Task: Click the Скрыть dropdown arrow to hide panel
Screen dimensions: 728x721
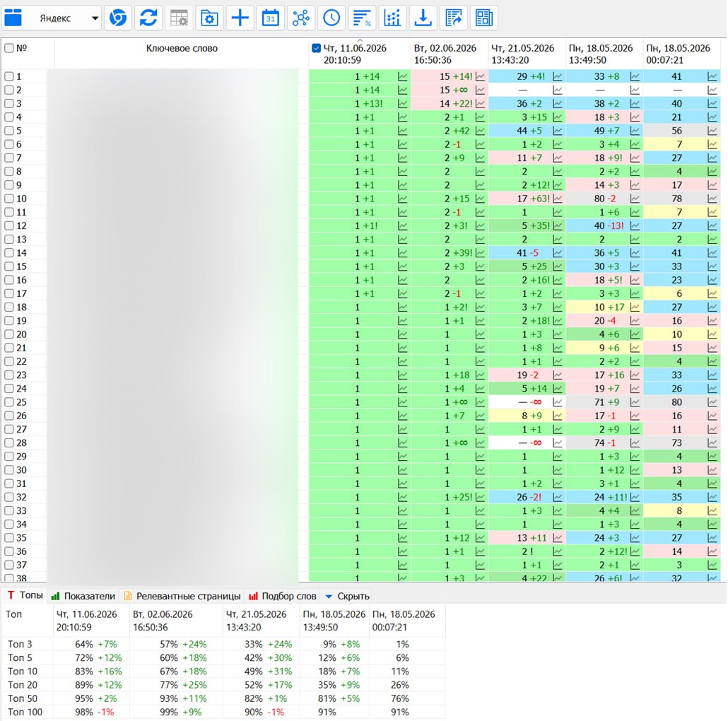Action: [329, 596]
